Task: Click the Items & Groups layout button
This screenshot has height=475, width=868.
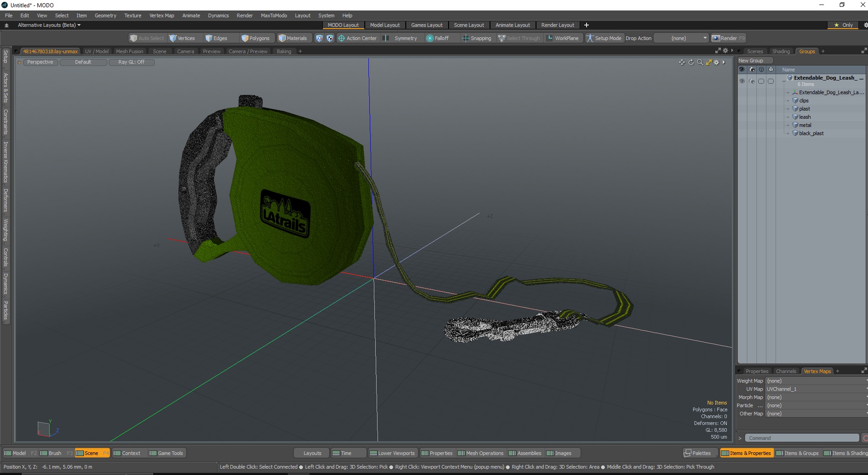Action: [x=797, y=453]
